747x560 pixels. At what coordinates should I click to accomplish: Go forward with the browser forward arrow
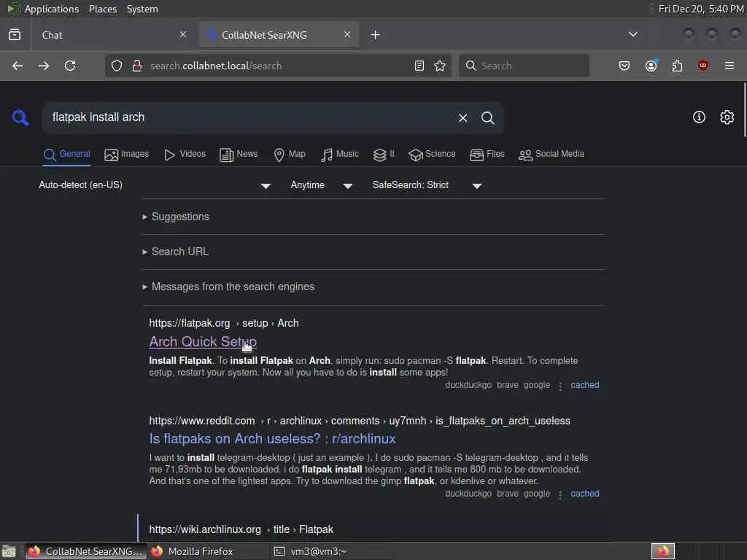(44, 66)
